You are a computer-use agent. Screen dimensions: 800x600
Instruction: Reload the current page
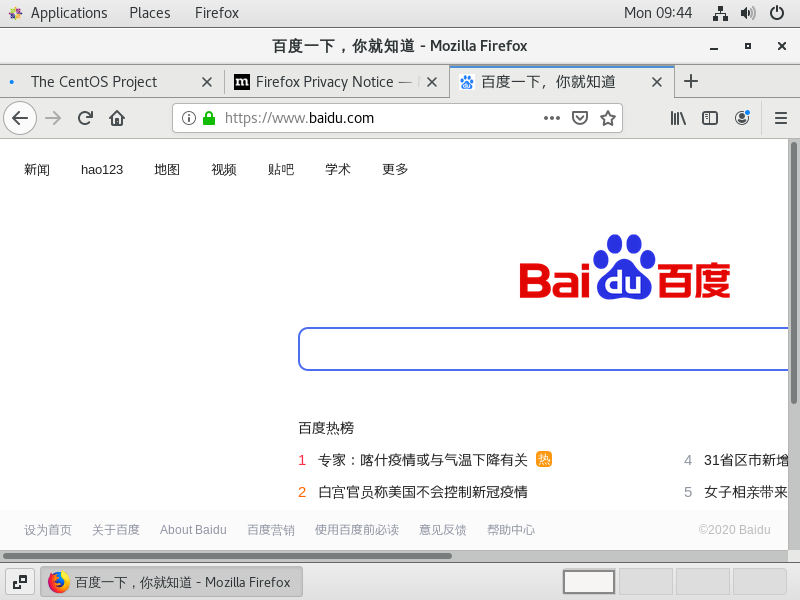click(85, 118)
